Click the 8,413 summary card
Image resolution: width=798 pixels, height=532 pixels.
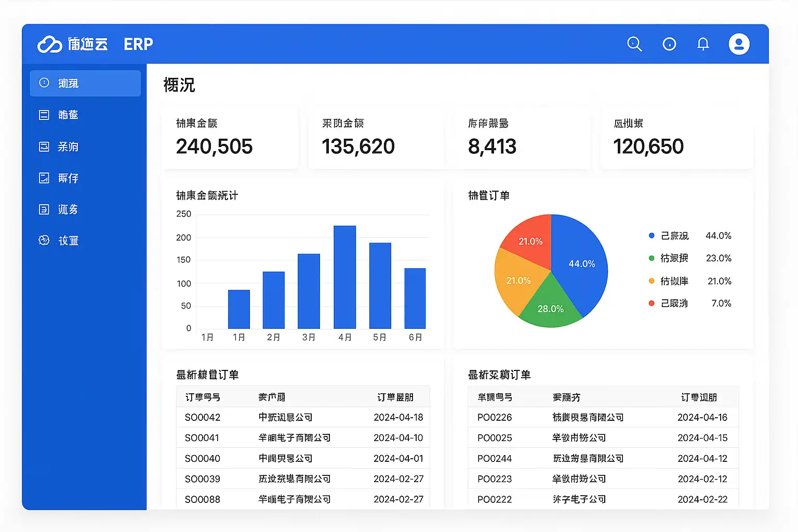point(522,138)
